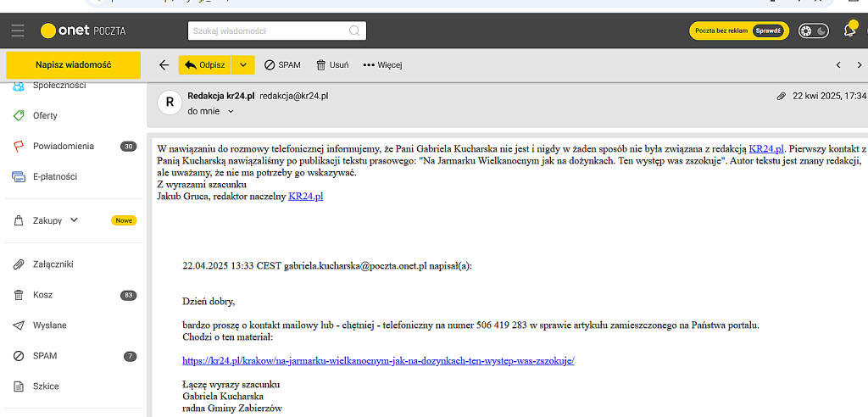Open the hamburger main menu

coord(18,31)
